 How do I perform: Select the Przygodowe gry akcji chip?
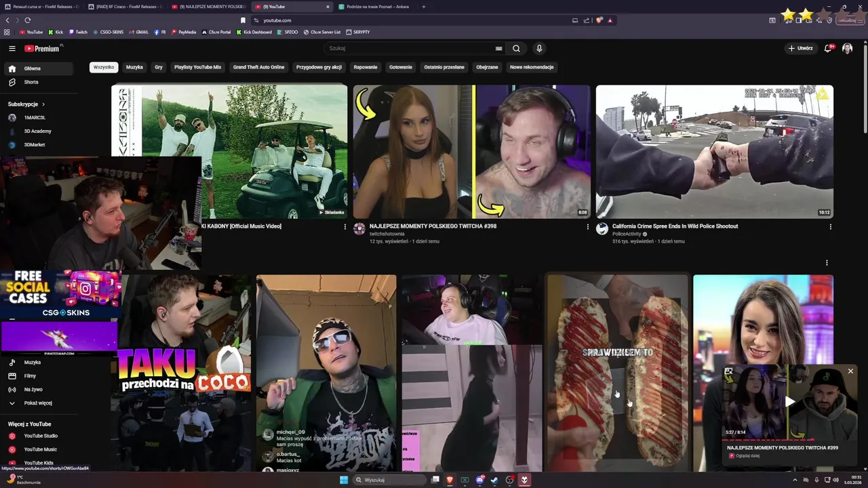point(319,67)
